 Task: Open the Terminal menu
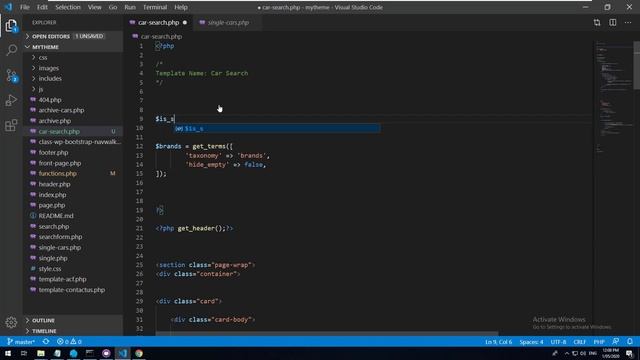(x=155, y=7)
